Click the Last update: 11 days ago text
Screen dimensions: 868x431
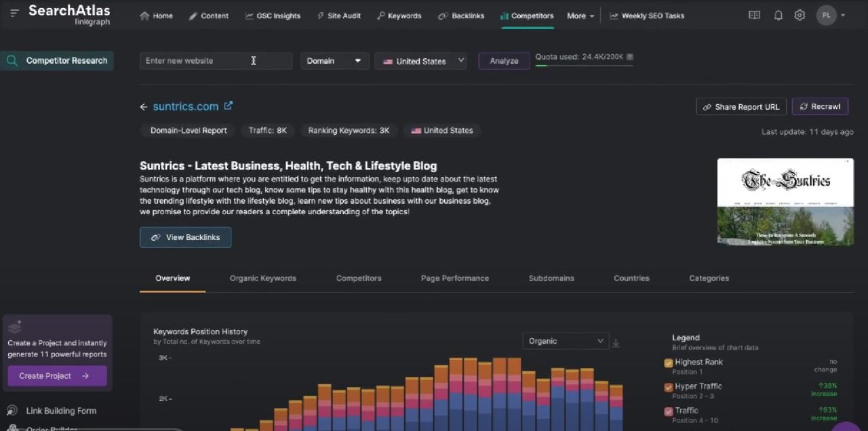click(807, 132)
